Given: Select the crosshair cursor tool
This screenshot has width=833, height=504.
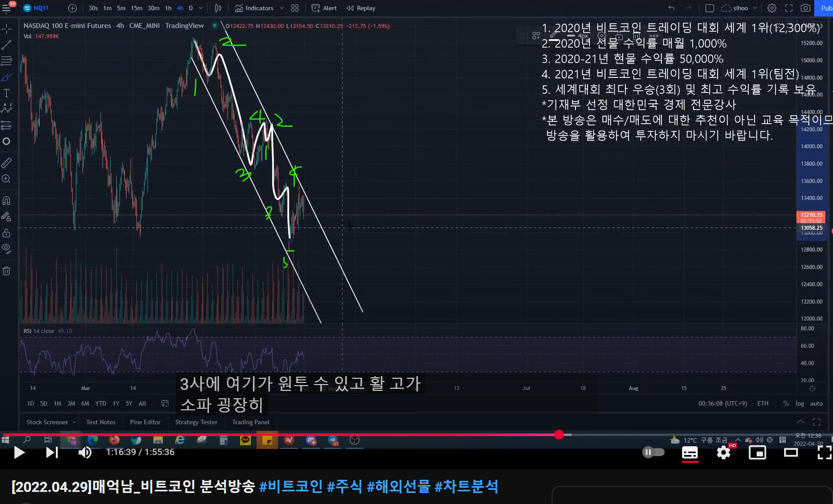Looking at the screenshot, I should click(x=7, y=28).
